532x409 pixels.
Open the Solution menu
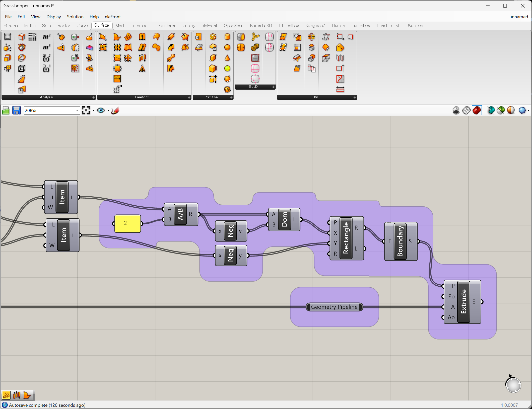(x=75, y=17)
